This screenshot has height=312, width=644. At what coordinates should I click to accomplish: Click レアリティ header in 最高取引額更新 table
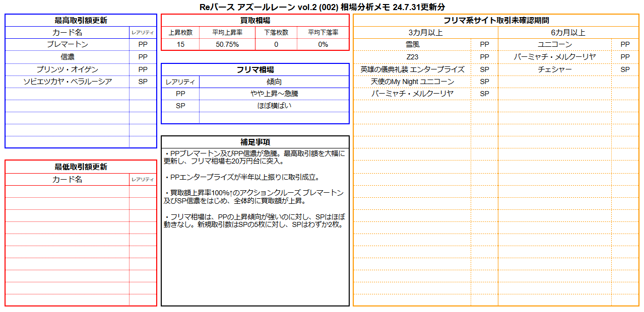point(143,32)
